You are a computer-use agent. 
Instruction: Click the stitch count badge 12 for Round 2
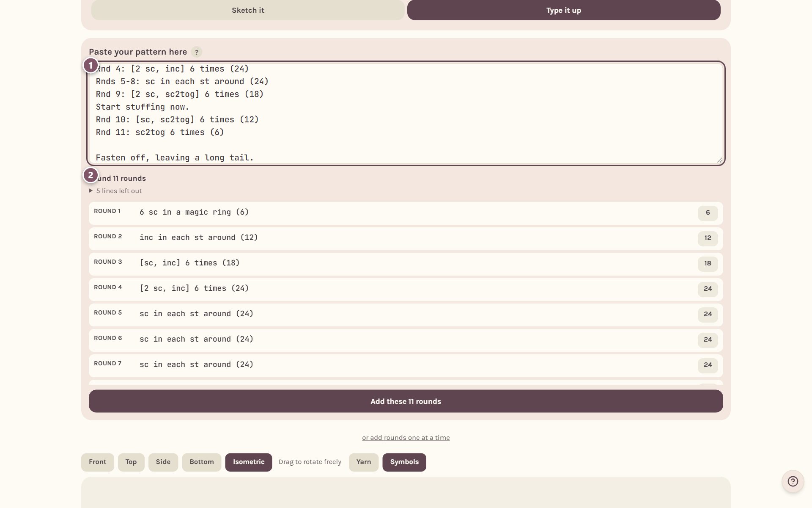click(x=708, y=238)
